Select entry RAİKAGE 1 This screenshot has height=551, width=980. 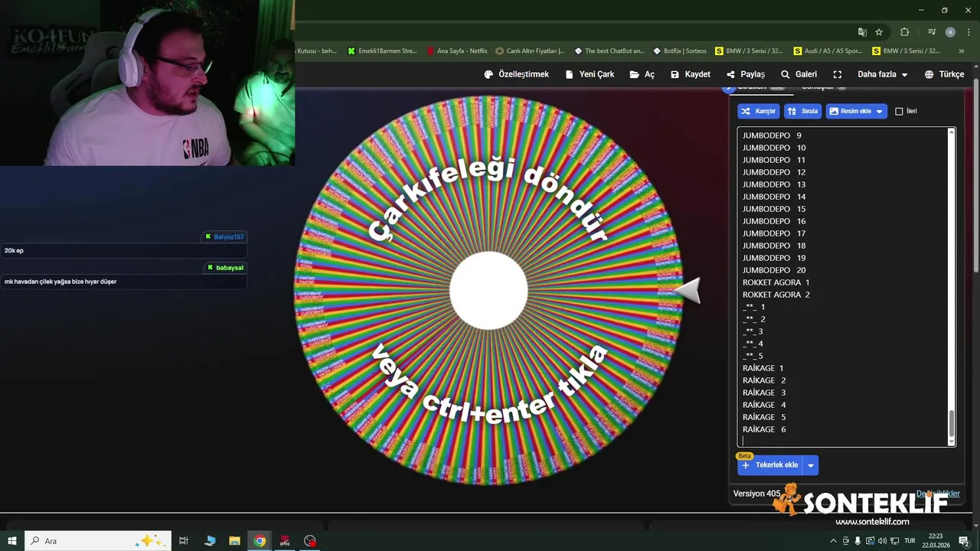coord(763,368)
